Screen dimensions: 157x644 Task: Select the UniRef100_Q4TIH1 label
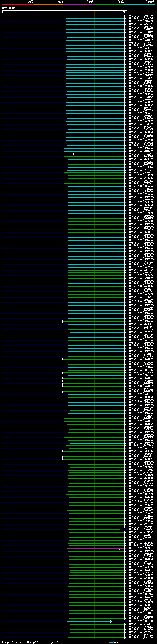[x=141, y=394]
